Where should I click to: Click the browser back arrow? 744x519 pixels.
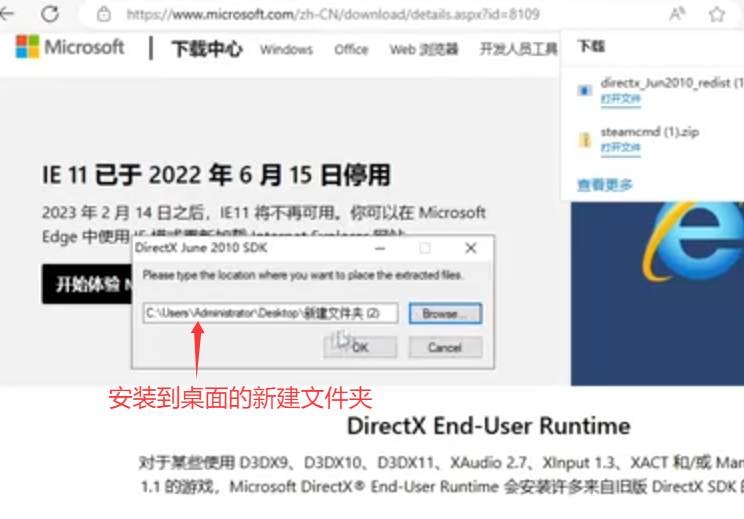click(13, 14)
